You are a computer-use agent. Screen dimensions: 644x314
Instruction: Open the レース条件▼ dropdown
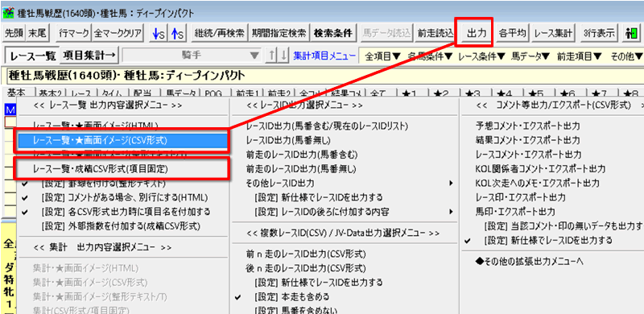[481, 56]
